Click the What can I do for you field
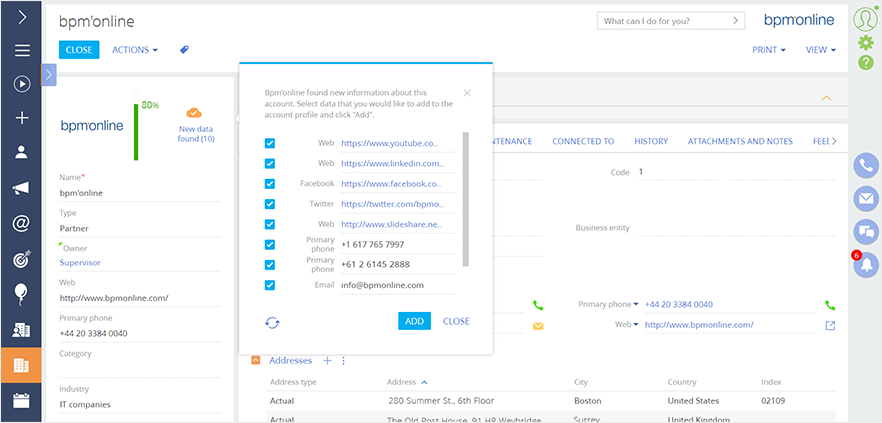 pyautogui.click(x=670, y=21)
